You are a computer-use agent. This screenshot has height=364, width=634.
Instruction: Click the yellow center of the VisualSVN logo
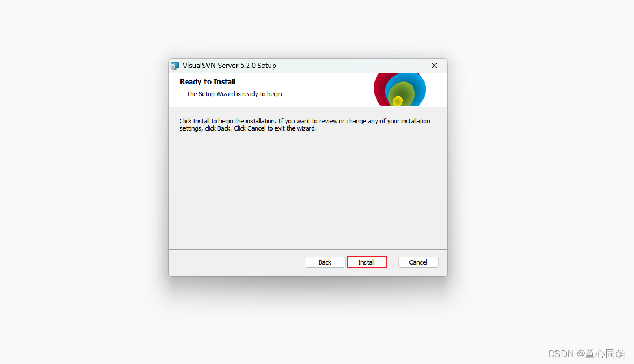398,100
